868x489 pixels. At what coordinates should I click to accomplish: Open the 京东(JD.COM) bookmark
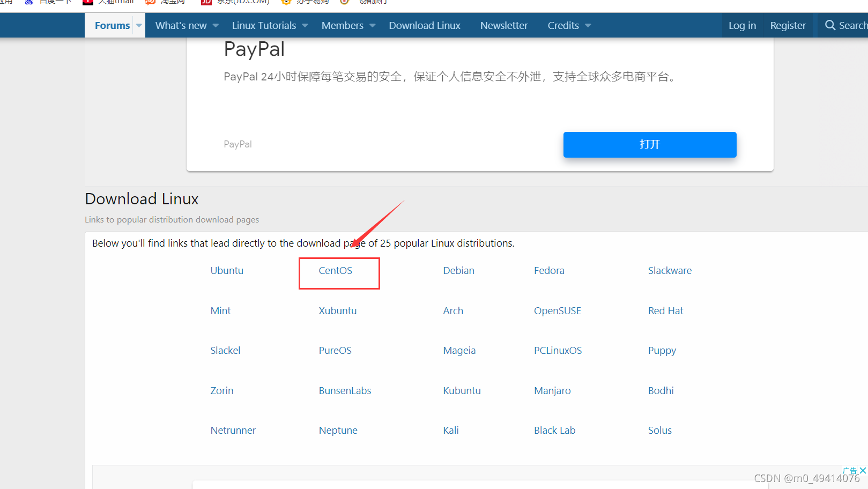[x=236, y=2]
